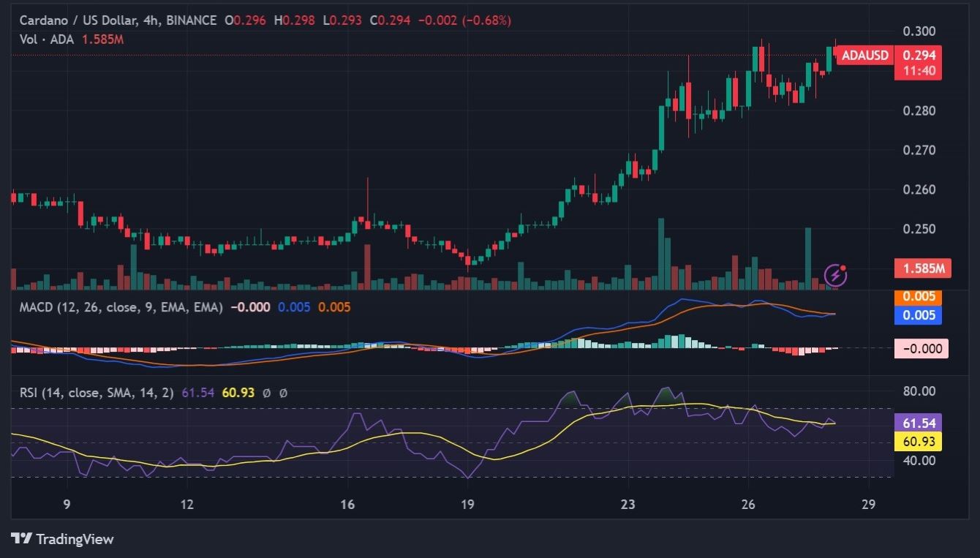Click the 0.300 price axis label
The height and width of the screenshot is (558, 980).
coord(919,31)
